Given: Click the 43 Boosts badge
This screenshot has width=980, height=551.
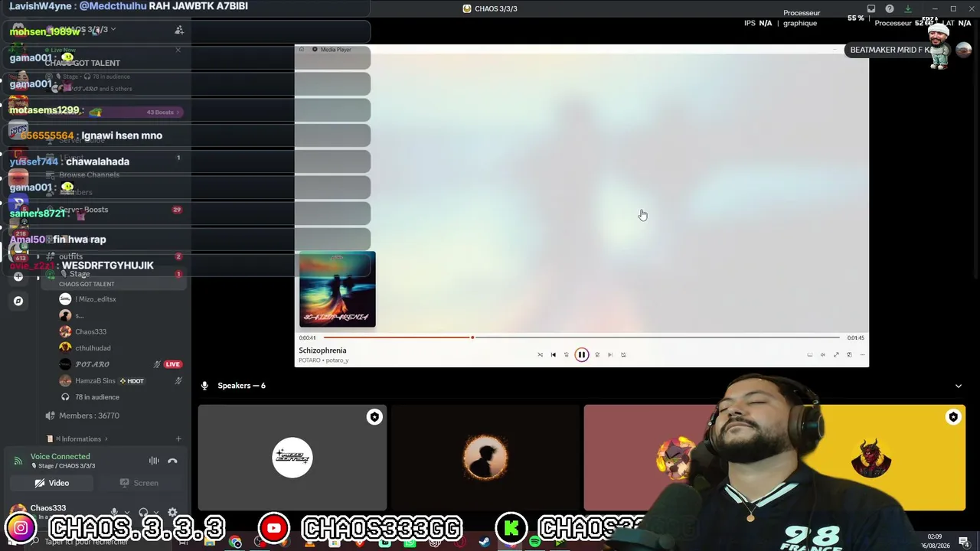Looking at the screenshot, I should pyautogui.click(x=162, y=112).
